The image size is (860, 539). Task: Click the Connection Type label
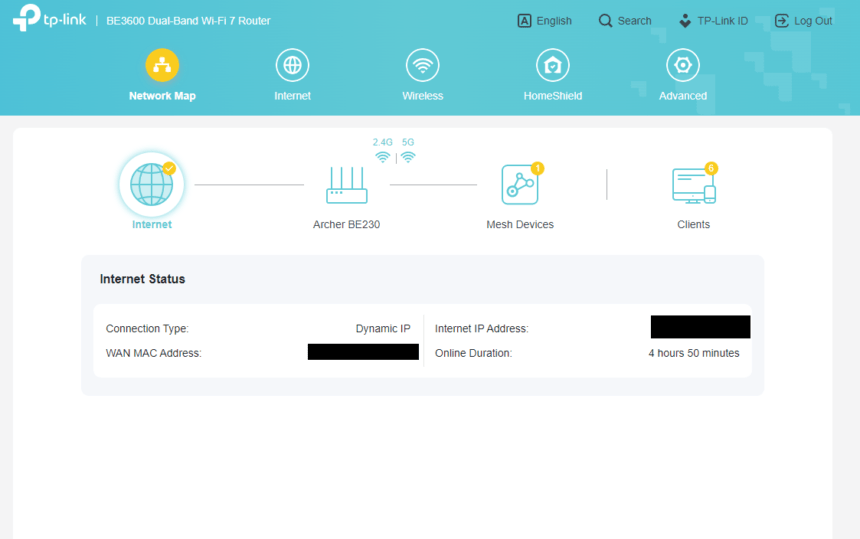point(147,328)
